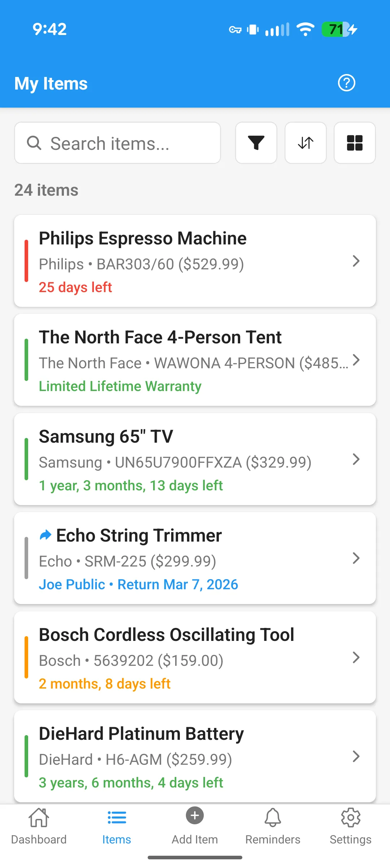This screenshot has height=868, width=390.
Task: Open the Settings gear tab
Action: pos(350,826)
